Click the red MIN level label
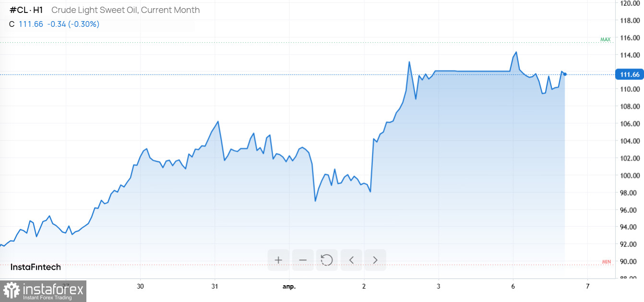The image size is (644, 302). click(606, 262)
